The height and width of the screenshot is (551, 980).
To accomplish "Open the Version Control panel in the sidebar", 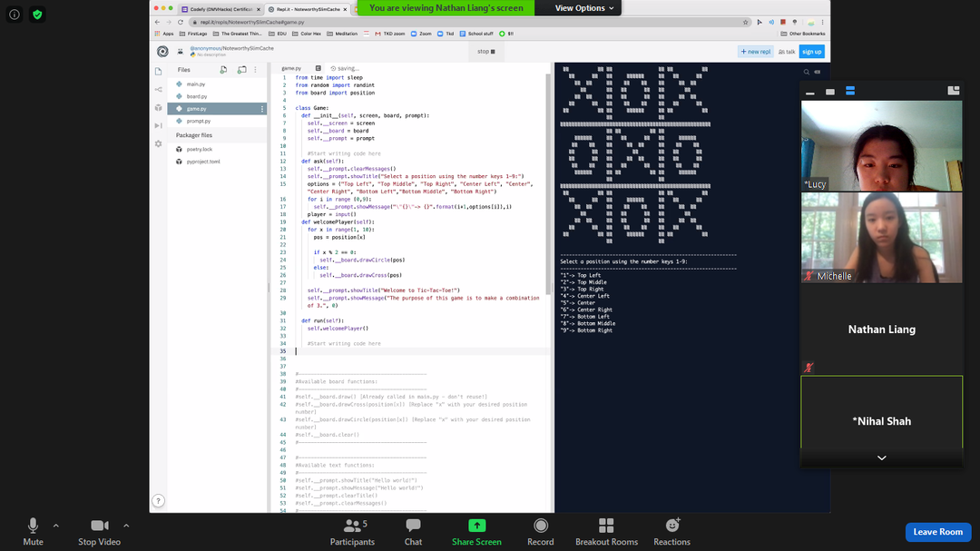I will pyautogui.click(x=158, y=89).
